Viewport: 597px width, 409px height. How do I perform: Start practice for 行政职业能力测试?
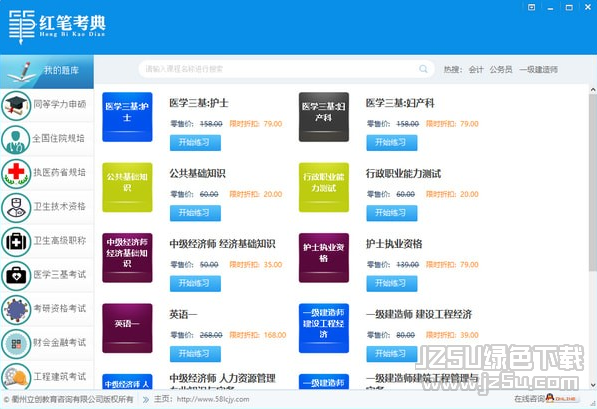[391, 213]
